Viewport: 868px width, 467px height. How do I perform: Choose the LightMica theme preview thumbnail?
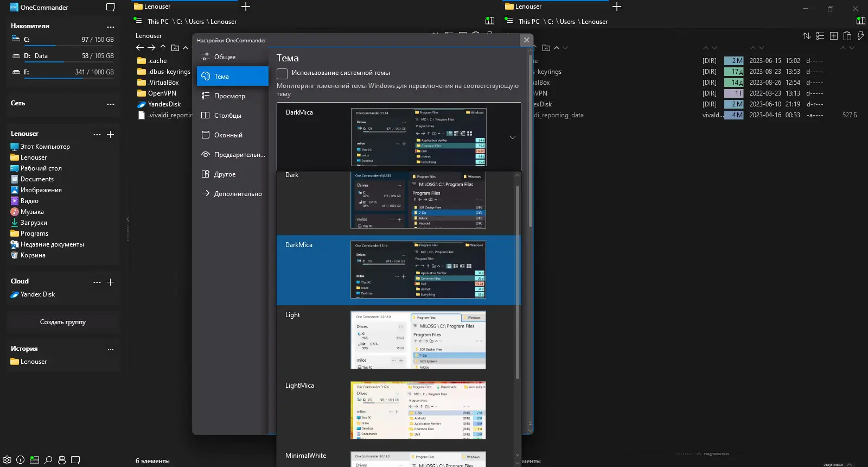coord(418,410)
